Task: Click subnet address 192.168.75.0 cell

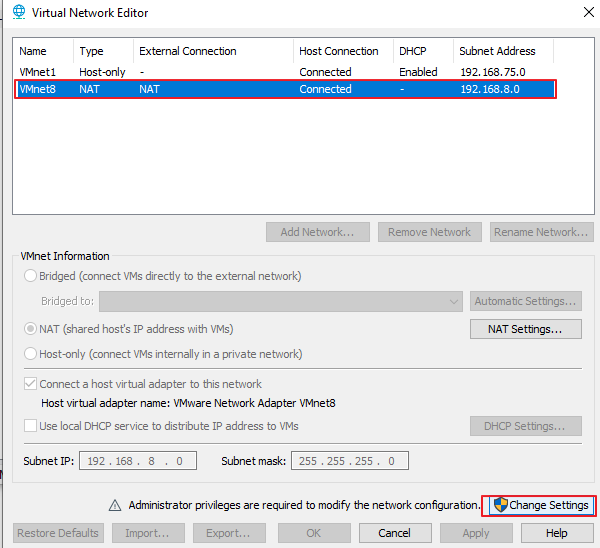Action: click(x=493, y=72)
